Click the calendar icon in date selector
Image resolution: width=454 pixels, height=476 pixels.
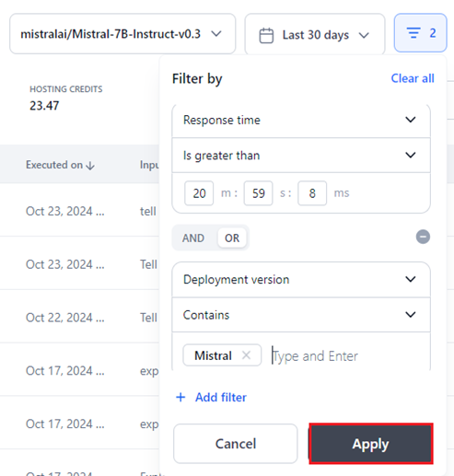tap(266, 35)
